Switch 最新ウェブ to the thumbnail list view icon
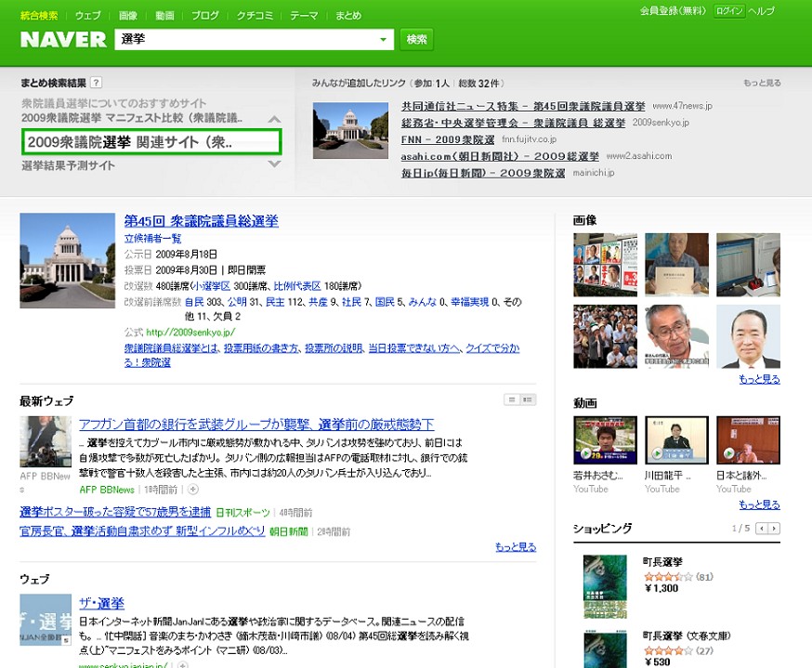 (x=528, y=399)
